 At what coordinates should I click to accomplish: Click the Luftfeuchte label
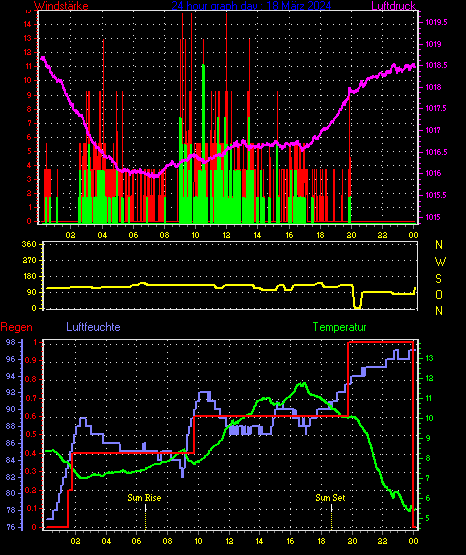pos(93,327)
